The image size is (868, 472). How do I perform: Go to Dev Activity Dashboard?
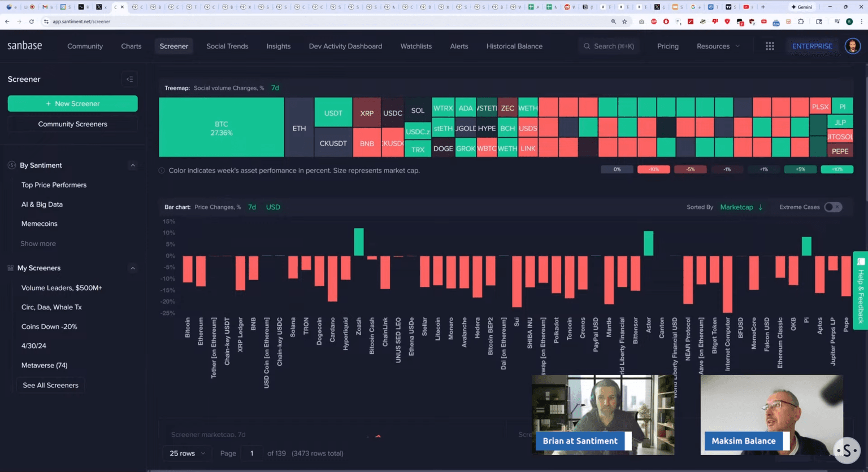tap(345, 46)
